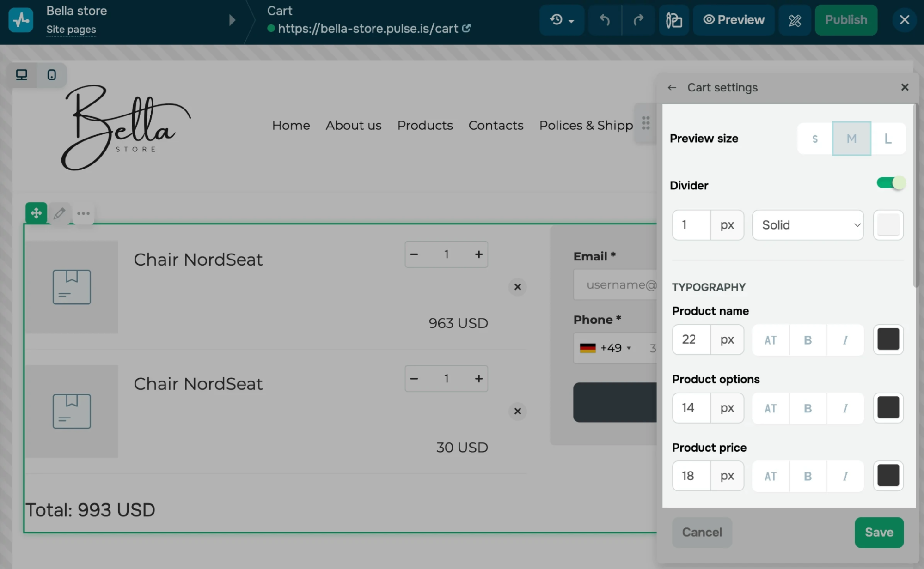Open the pencil edit tool on the cart block

point(59,213)
